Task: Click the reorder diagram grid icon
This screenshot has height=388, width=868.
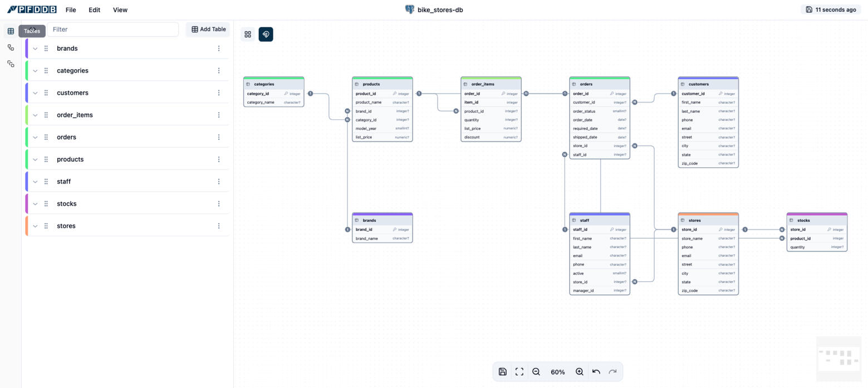Action: coord(248,35)
